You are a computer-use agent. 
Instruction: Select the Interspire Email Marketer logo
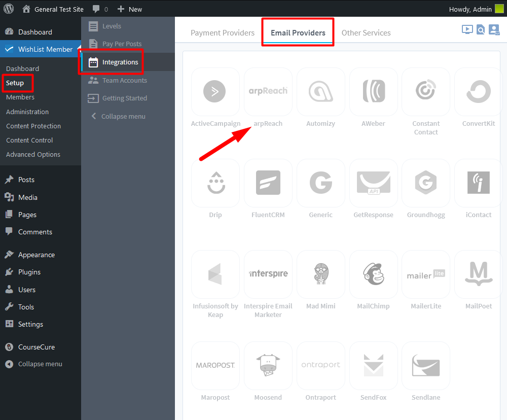pyautogui.click(x=268, y=274)
